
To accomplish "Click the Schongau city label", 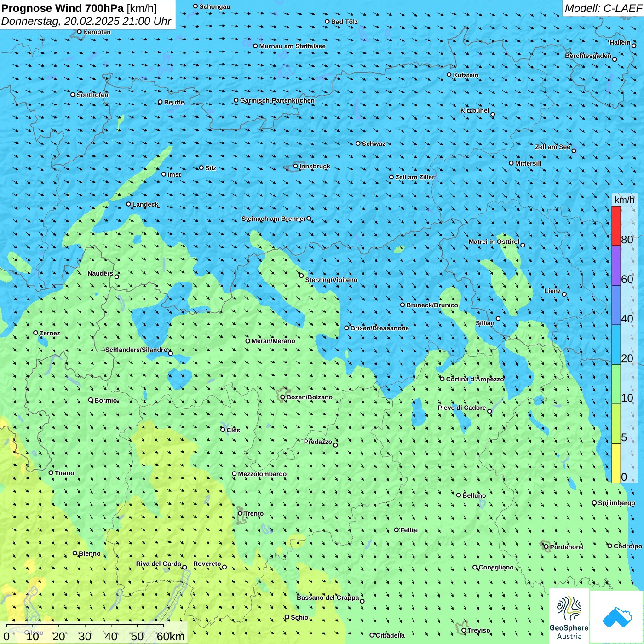I will [x=215, y=6].
